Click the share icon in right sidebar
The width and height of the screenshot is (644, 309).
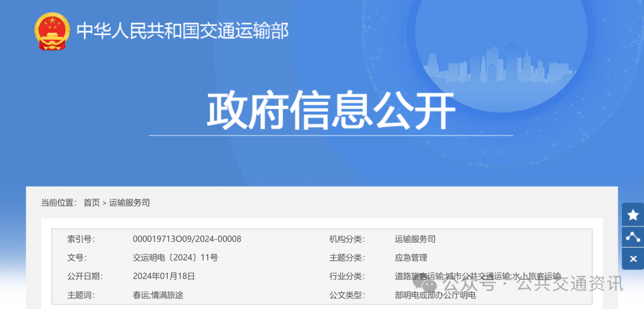633,237
